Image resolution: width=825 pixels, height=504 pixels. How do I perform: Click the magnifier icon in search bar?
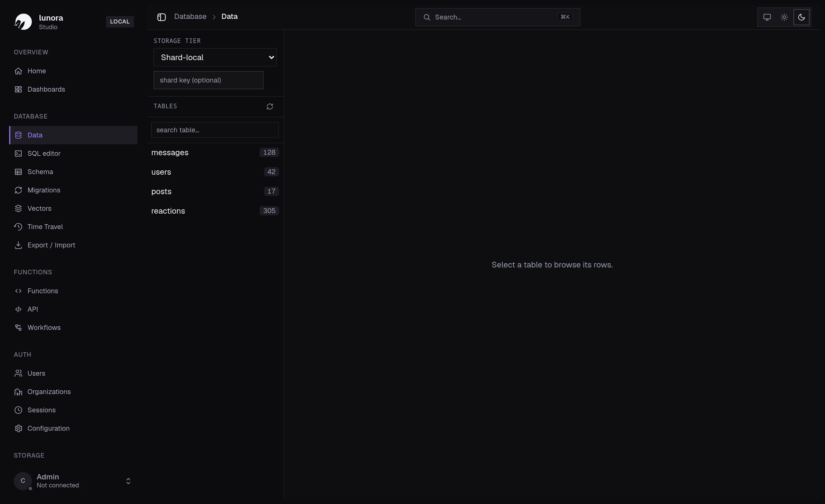[x=427, y=17]
